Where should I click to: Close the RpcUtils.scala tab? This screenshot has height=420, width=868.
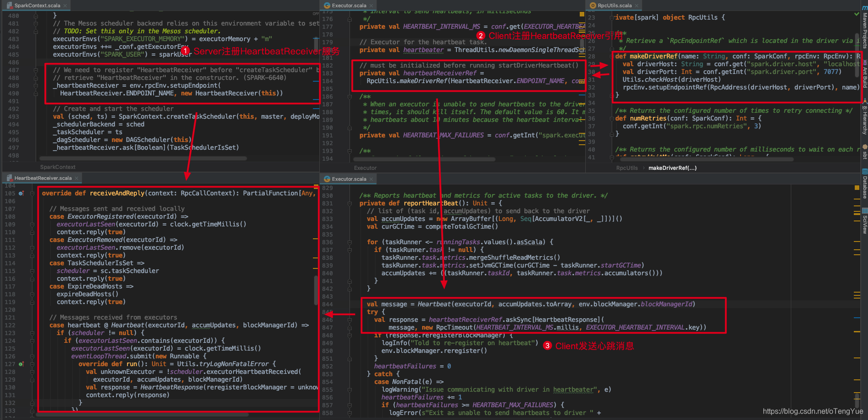[637, 6]
